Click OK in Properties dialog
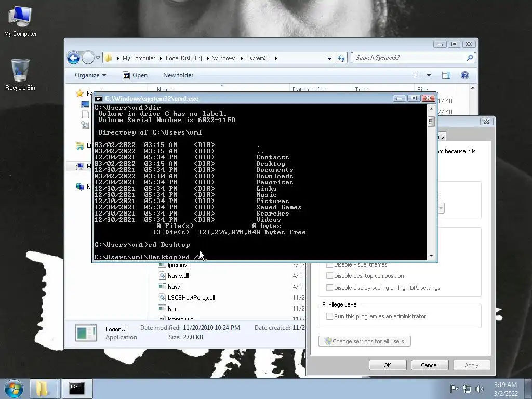The width and height of the screenshot is (532, 399). click(388, 365)
